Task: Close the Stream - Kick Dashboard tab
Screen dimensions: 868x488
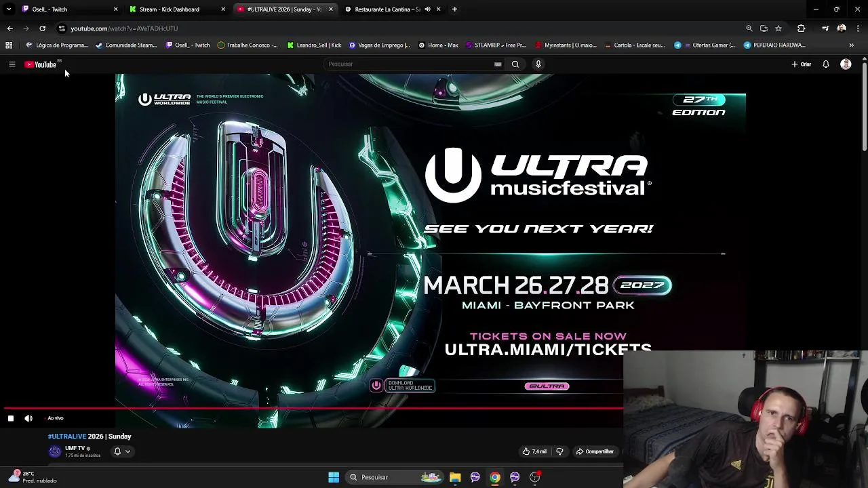Action: [223, 9]
